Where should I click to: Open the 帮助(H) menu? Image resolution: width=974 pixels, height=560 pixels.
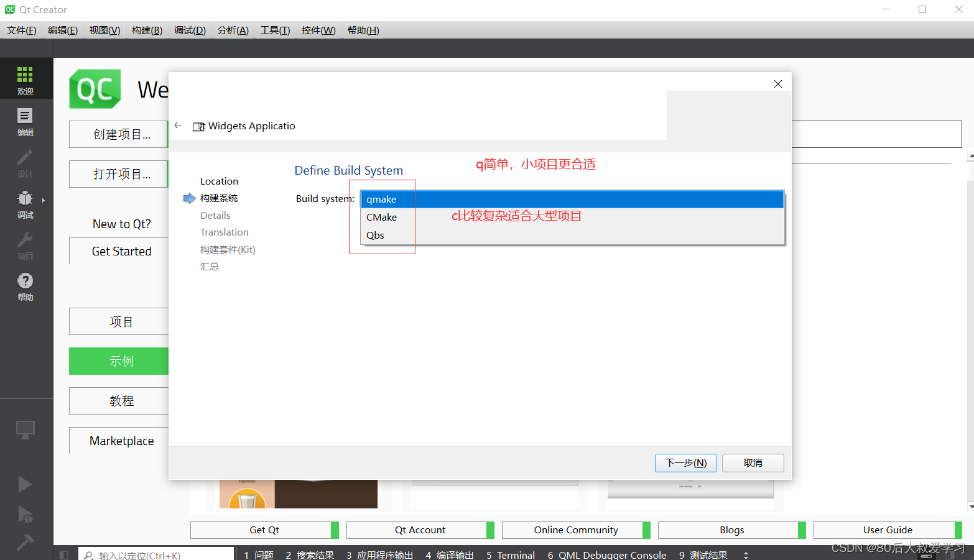(x=363, y=30)
